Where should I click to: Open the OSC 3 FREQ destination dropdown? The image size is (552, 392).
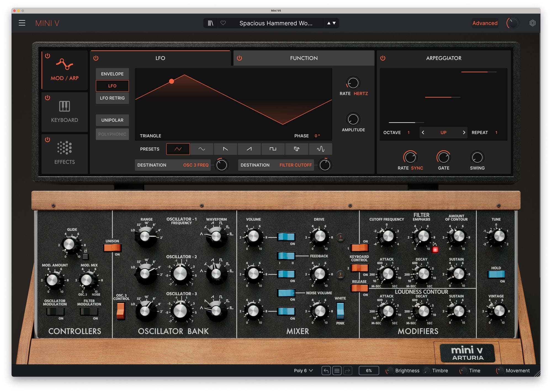point(196,165)
